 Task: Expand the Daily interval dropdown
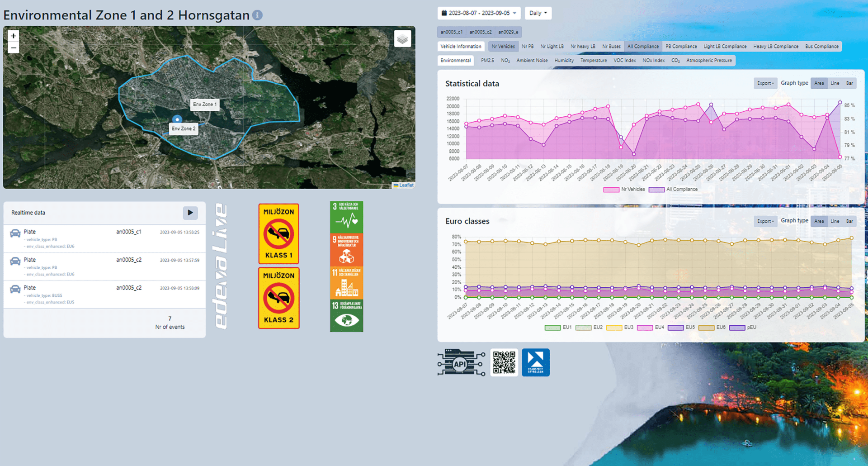(538, 13)
